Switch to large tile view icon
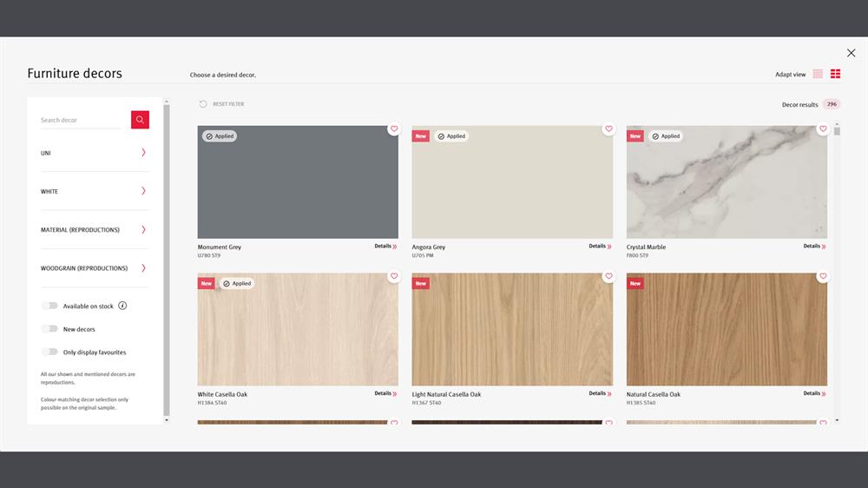Image resolution: width=868 pixels, height=488 pixels. pos(836,75)
